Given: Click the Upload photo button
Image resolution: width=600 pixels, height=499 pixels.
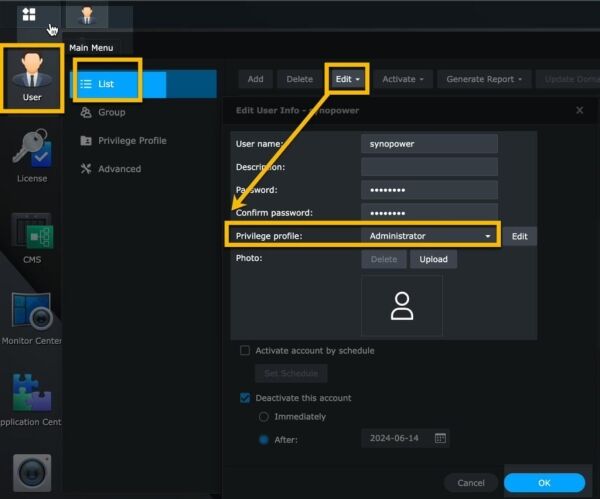Looking at the screenshot, I should coord(433,259).
